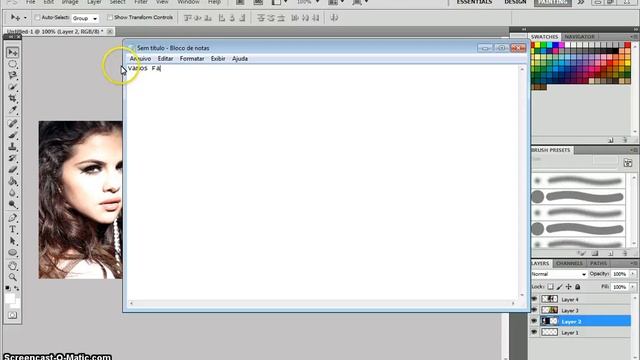Screen dimensions: 640x360
Task: Open Editar menu in Bloco de notas
Action: click(165, 59)
